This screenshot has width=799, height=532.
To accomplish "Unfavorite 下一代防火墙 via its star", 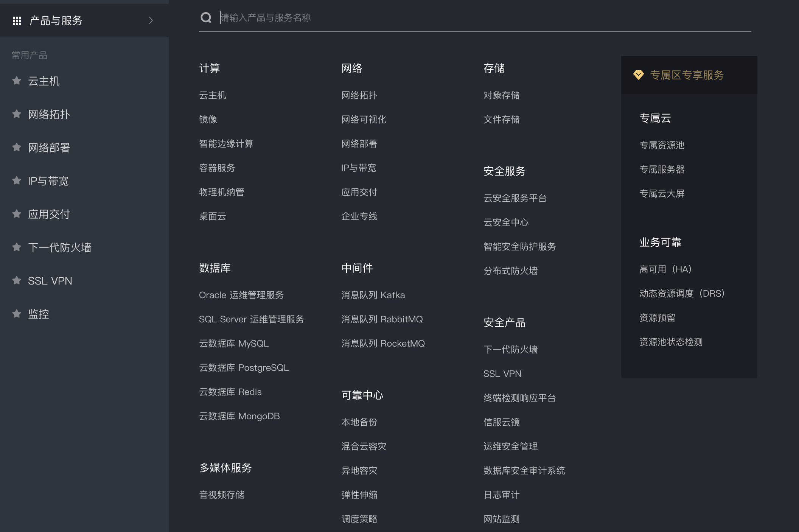I will point(16,247).
